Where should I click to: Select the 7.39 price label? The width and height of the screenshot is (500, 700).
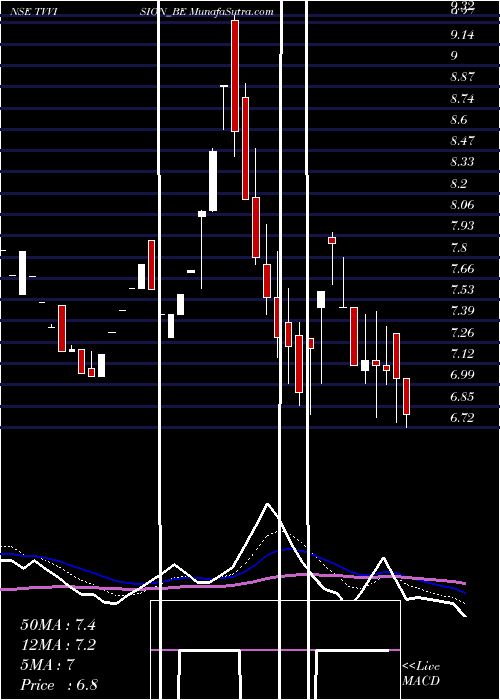click(462, 310)
